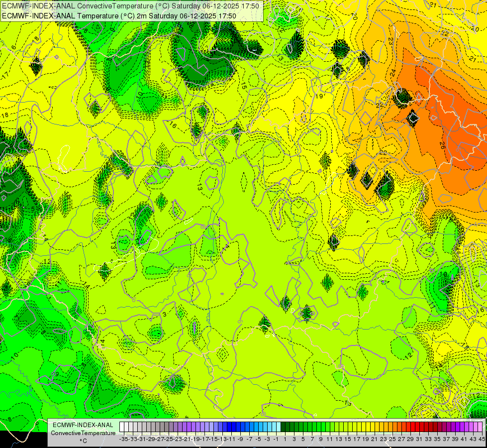
Task: Click the 43 value on the legend scale
Action: [473, 439]
